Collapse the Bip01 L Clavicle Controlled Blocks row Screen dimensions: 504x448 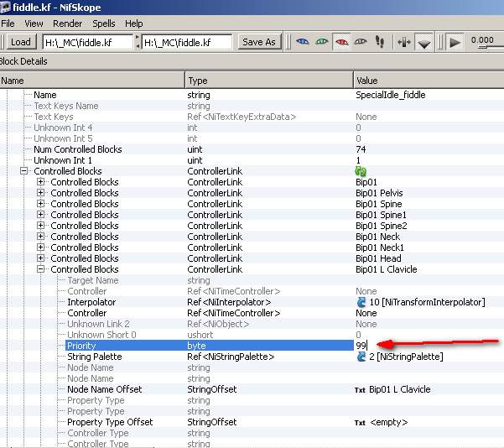40,269
